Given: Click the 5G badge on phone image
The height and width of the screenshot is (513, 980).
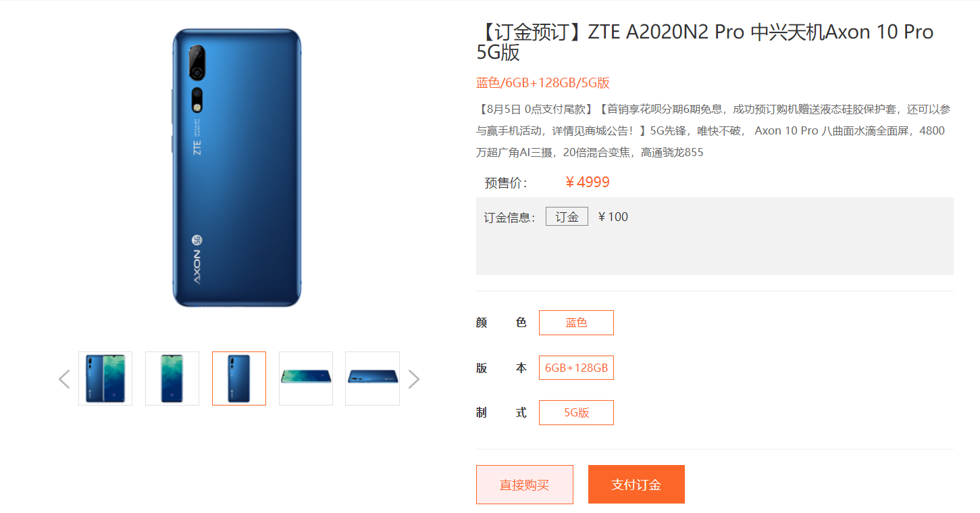Looking at the screenshot, I should 197,239.
